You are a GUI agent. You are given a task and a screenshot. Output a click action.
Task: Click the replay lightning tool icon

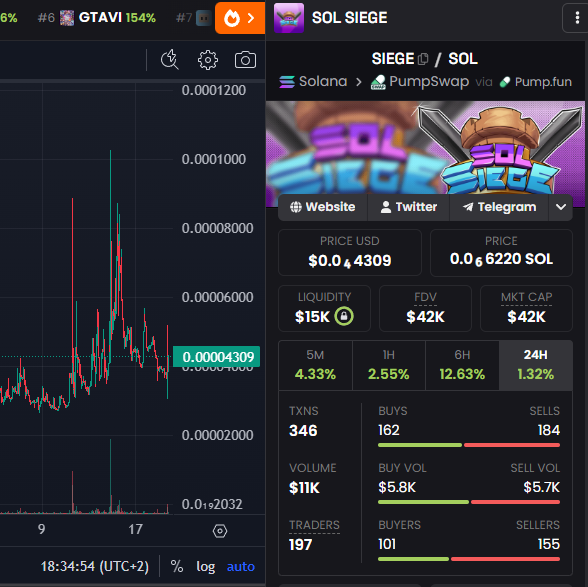170,59
